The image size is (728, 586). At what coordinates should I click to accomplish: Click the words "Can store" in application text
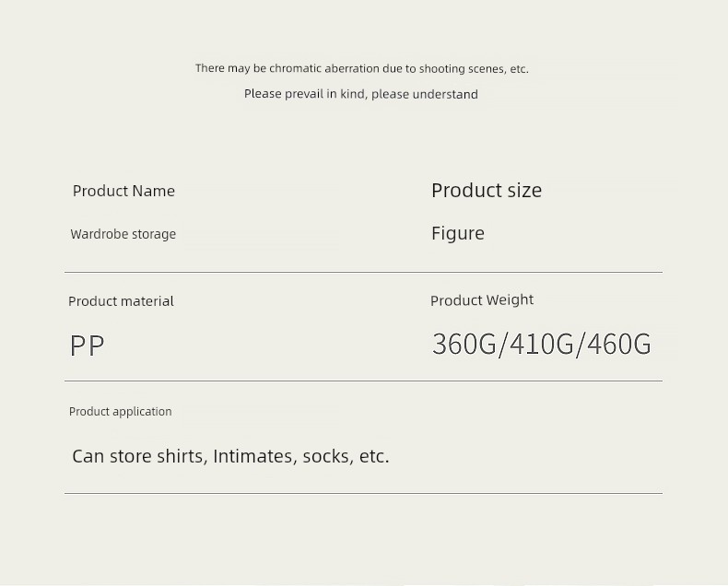[x=112, y=456]
